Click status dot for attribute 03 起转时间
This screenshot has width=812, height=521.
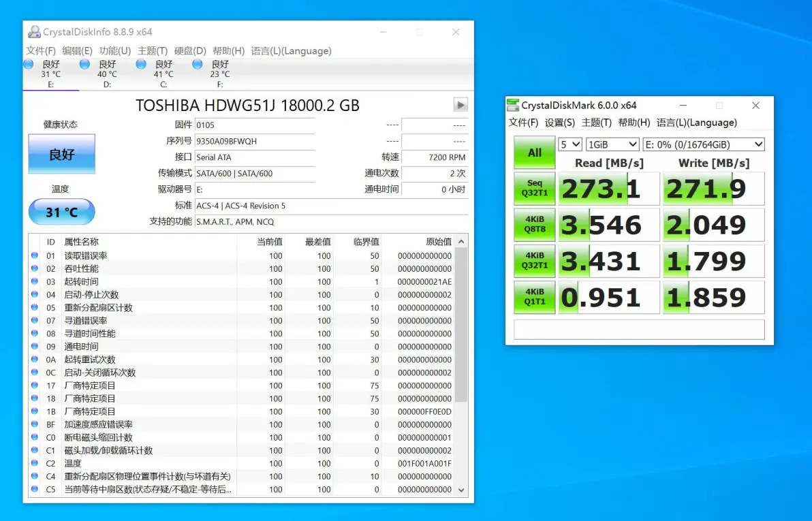coord(35,281)
